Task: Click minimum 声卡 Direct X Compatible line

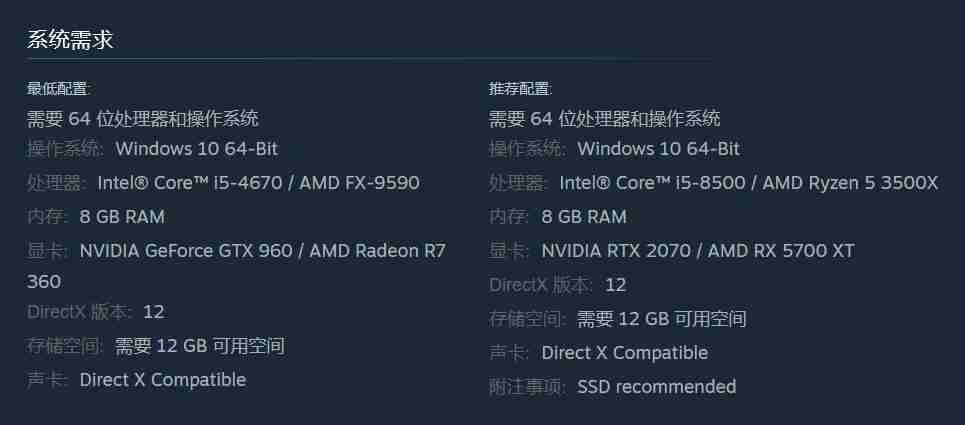Action: click(x=137, y=379)
